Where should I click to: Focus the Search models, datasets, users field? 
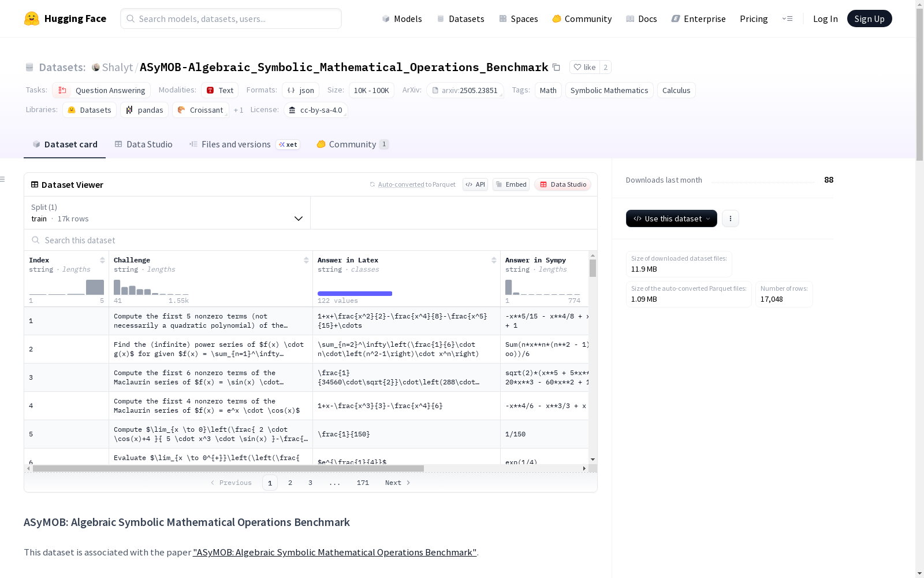(x=231, y=18)
